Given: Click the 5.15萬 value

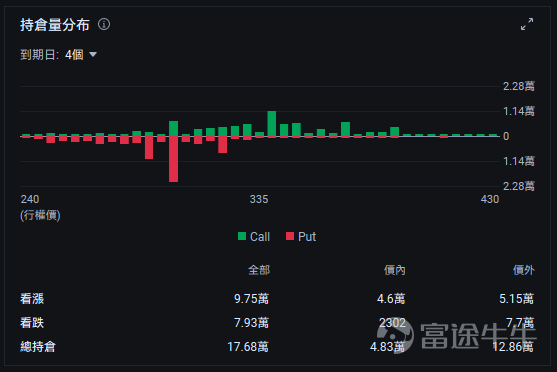Looking at the screenshot, I should point(517,298).
